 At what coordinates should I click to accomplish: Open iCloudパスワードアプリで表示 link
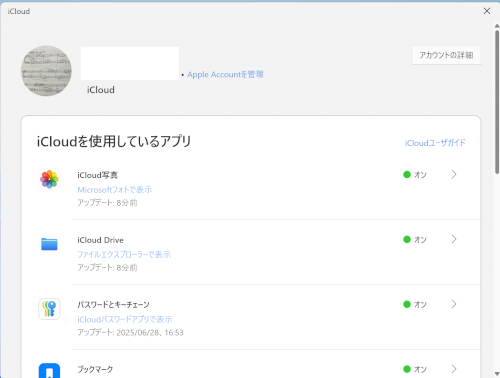(x=125, y=319)
